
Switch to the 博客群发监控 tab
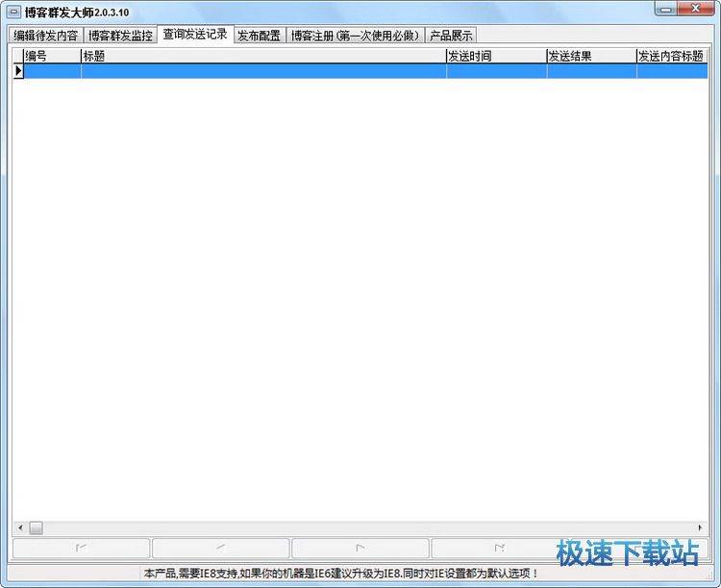point(120,36)
